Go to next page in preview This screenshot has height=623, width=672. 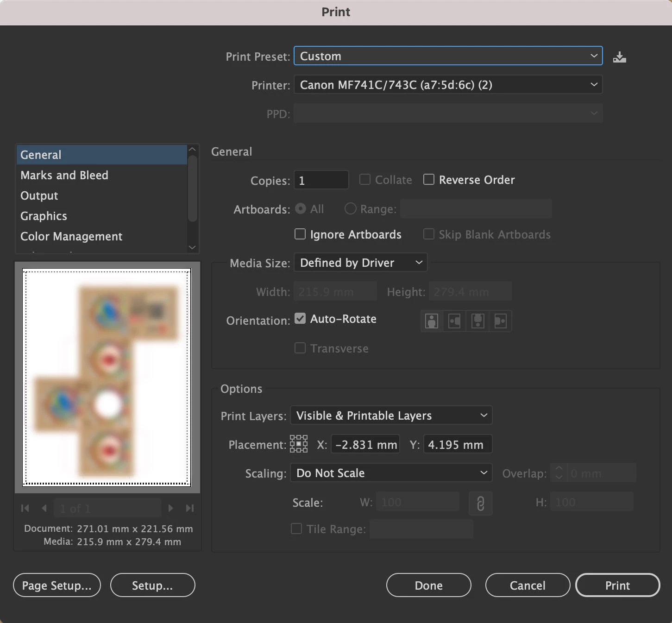coord(170,508)
